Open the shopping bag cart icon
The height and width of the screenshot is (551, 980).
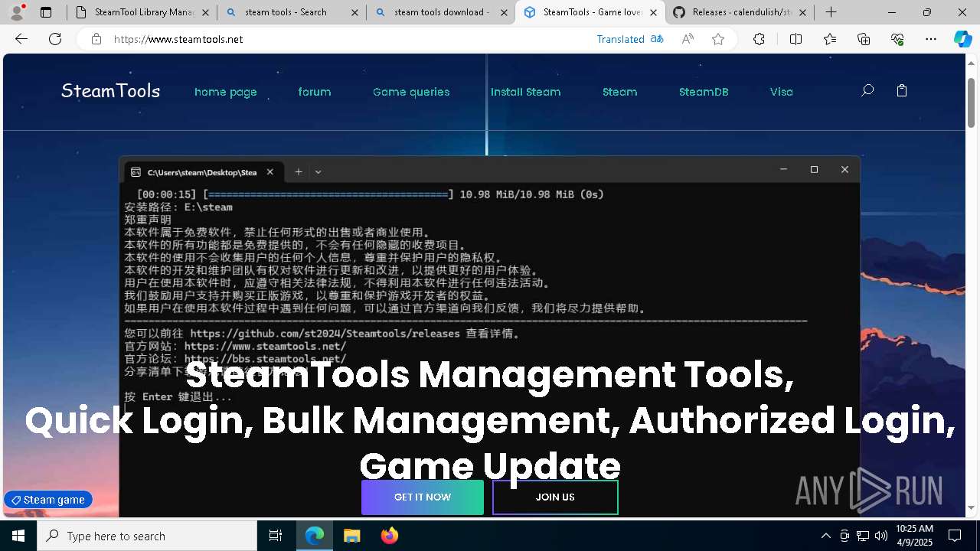pyautogui.click(x=902, y=90)
